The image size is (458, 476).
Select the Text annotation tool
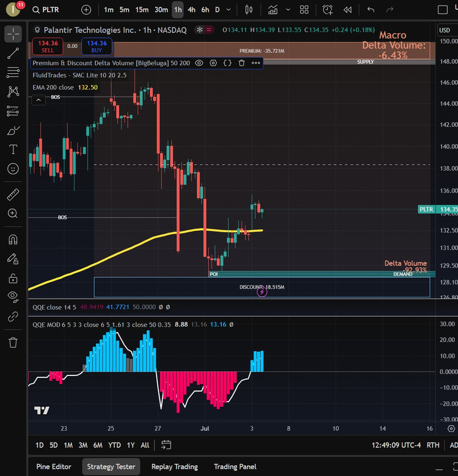pos(13,149)
